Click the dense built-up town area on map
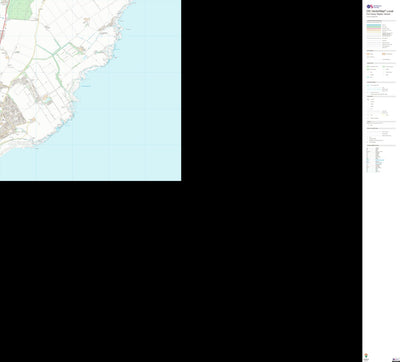400x362 pixels. (x=11, y=117)
